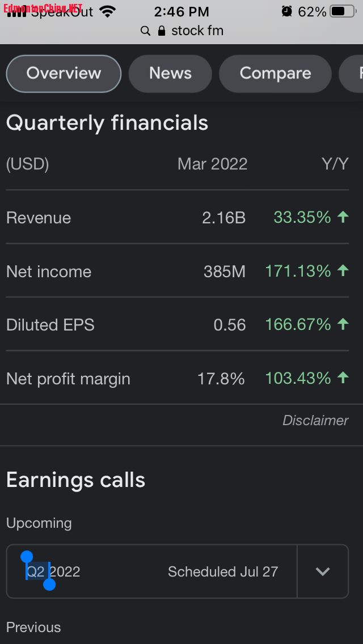Tap the battery icon in status bar
The height and width of the screenshot is (644, 363).
pyautogui.click(x=342, y=11)
